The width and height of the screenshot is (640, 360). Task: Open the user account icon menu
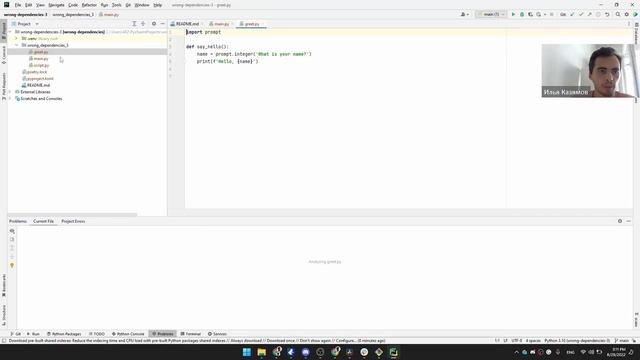(464, 14)
